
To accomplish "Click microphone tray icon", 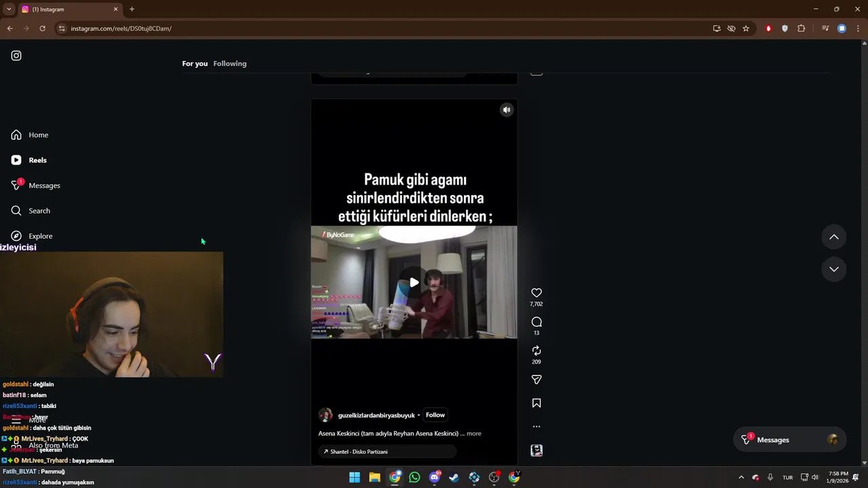I will (770, 477).
